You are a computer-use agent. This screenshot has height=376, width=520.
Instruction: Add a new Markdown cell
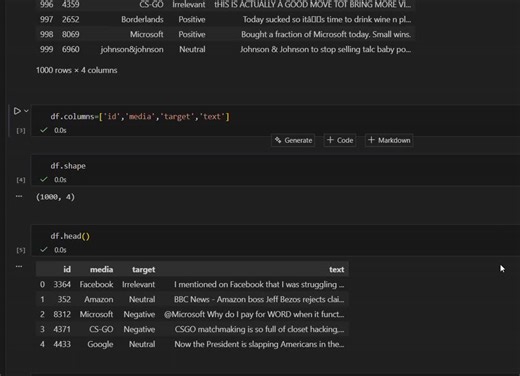[389, 140]
